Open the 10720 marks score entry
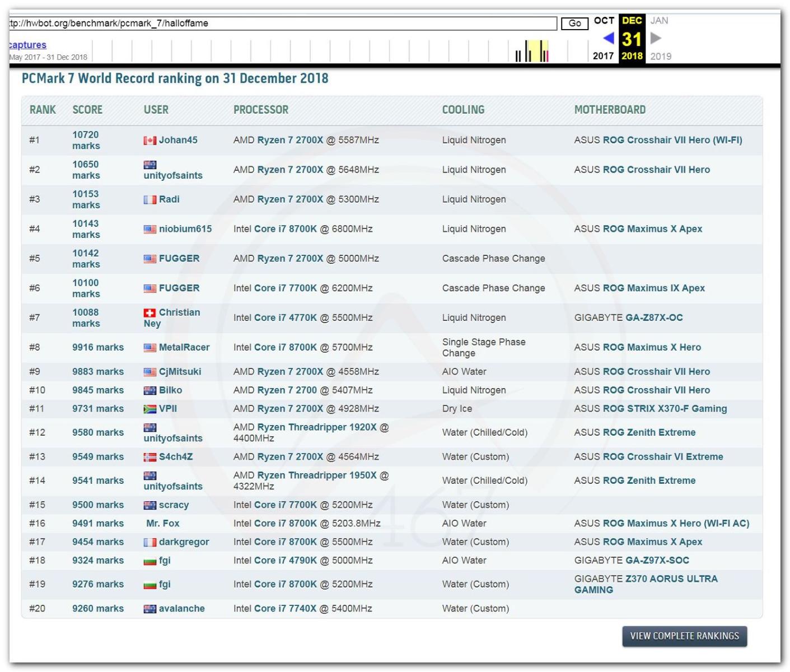 click(86, 140)
